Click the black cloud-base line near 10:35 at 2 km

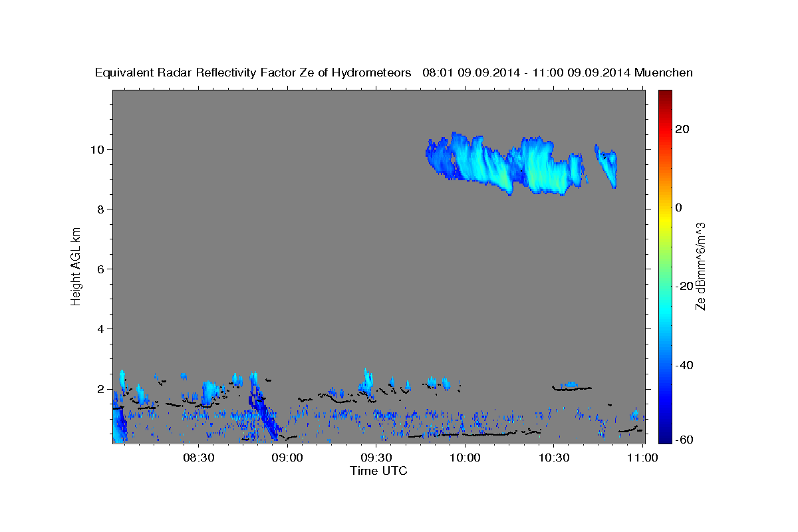572,388
